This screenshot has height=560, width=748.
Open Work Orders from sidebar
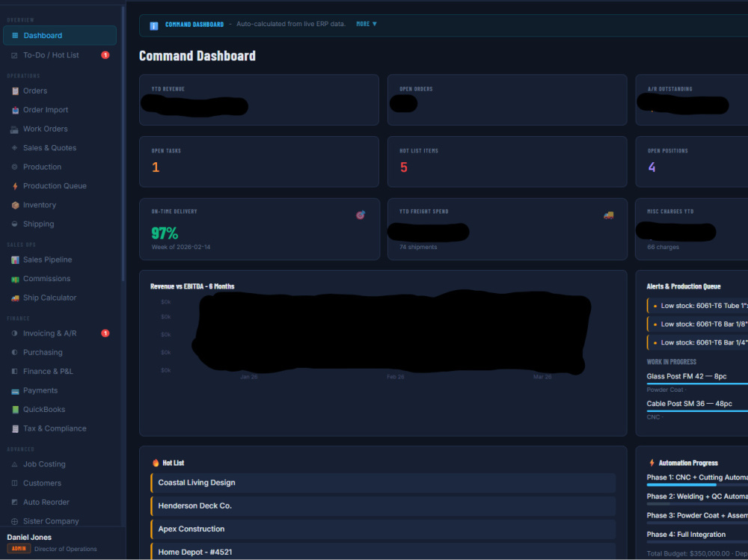(60, 129)
